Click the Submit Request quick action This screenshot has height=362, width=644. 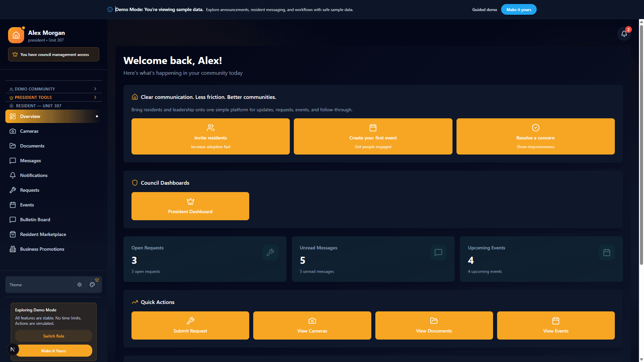pos(190,325)
